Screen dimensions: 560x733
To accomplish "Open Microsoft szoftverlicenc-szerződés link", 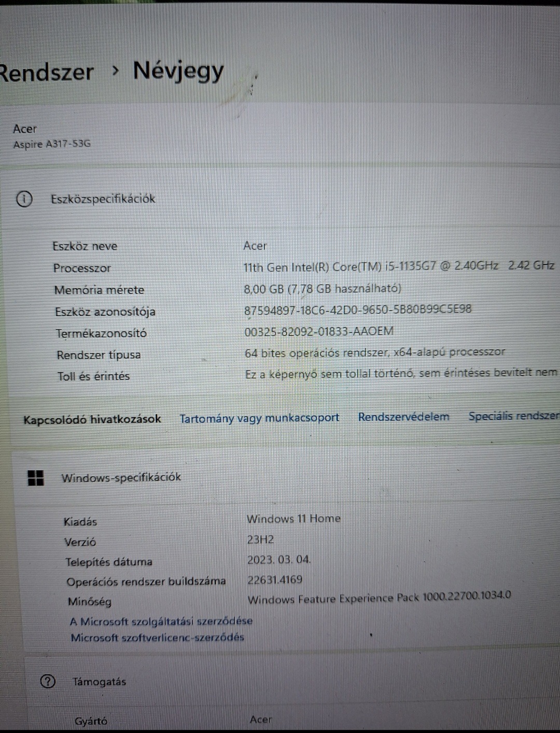I will coord(157,638).
